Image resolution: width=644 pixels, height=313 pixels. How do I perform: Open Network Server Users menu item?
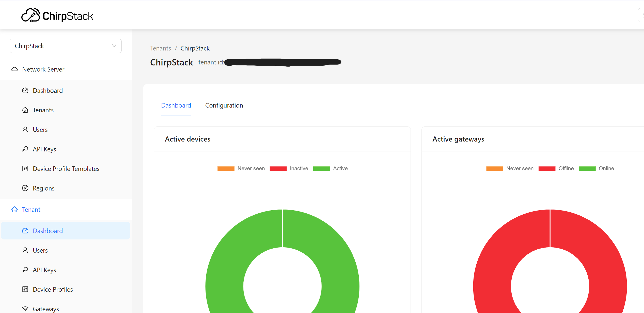tap(66, 130)
